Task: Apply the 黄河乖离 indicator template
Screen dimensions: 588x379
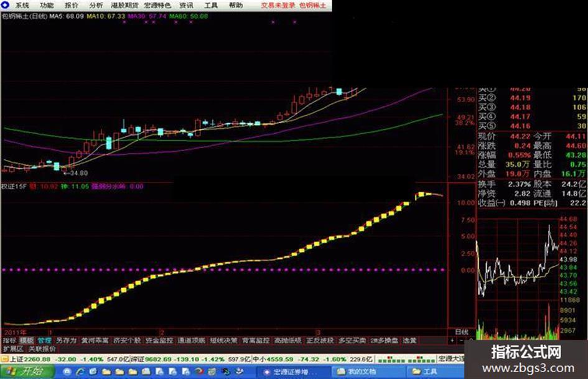Action: 95,340
